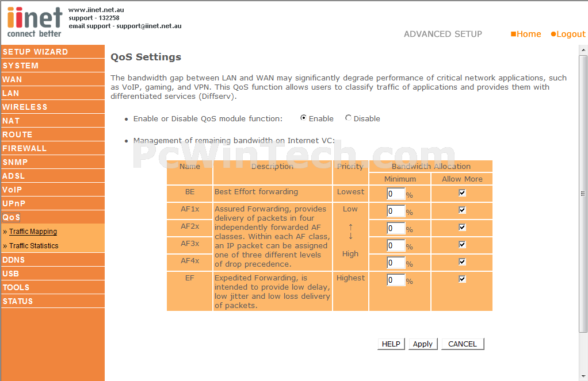
Task: Click the AF2x class name cell
Action: (x=190, y=228)
